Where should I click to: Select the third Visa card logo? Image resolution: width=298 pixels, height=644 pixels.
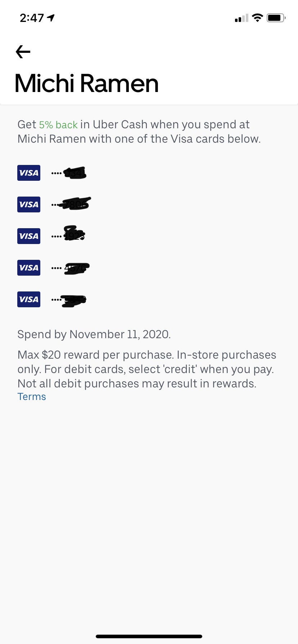click(29, 236)
